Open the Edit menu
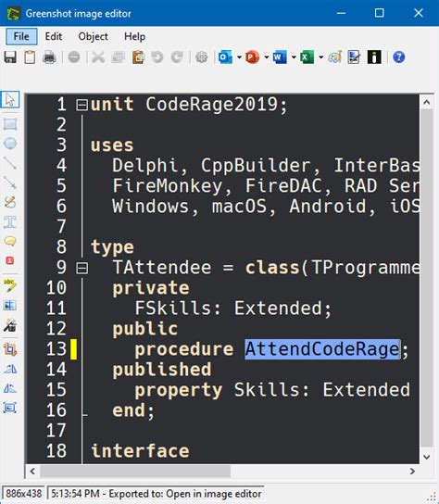The height and width of the screenshot is (504, 439). (x=54, y=36)
